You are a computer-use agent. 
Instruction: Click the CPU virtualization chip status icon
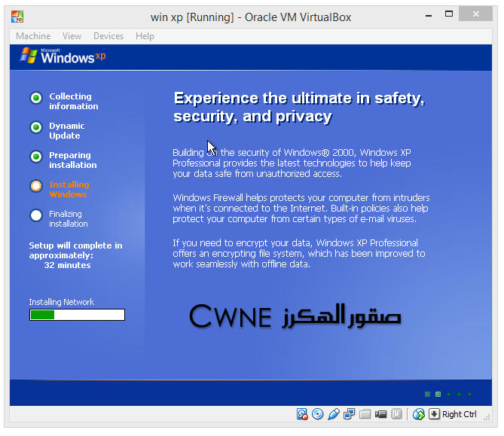(x=396, y=414)
